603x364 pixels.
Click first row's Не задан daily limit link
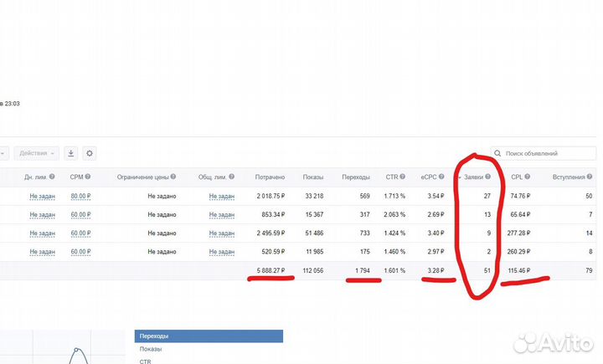tap(42, 196)
